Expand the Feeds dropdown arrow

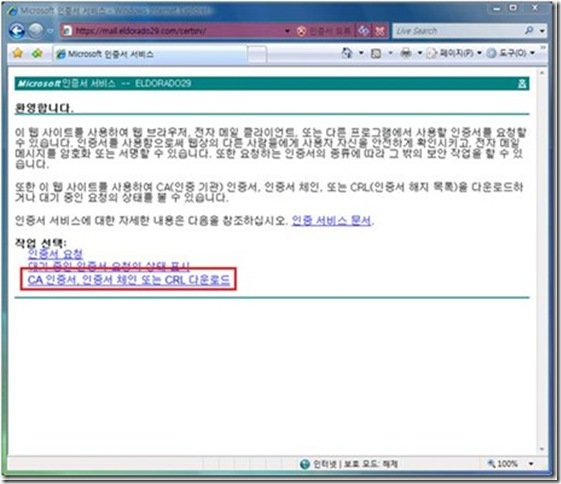point(390,53)
